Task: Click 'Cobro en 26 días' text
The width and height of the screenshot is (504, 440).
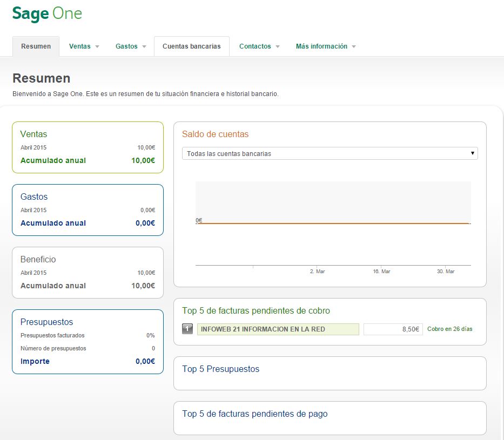Action: (449, 329)
